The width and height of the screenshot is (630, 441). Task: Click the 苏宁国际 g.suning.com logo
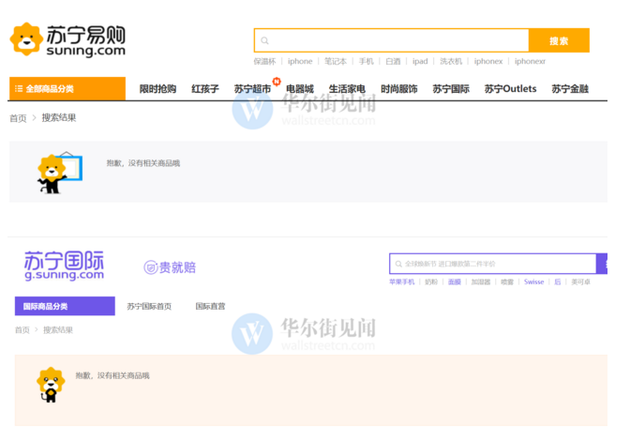coord(64,265)
